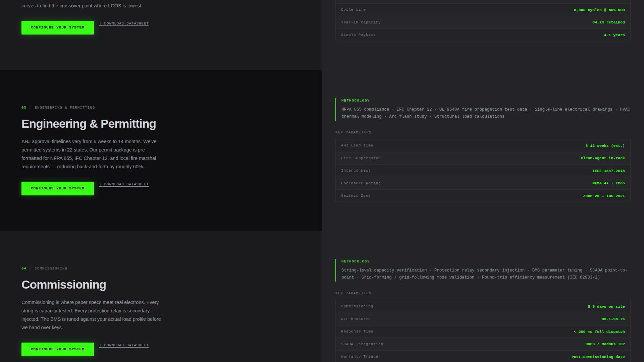Click the 4.1 years Simple Payback value
The width and height of the screenshot is (644, 362).
click(x=614, y=35)
